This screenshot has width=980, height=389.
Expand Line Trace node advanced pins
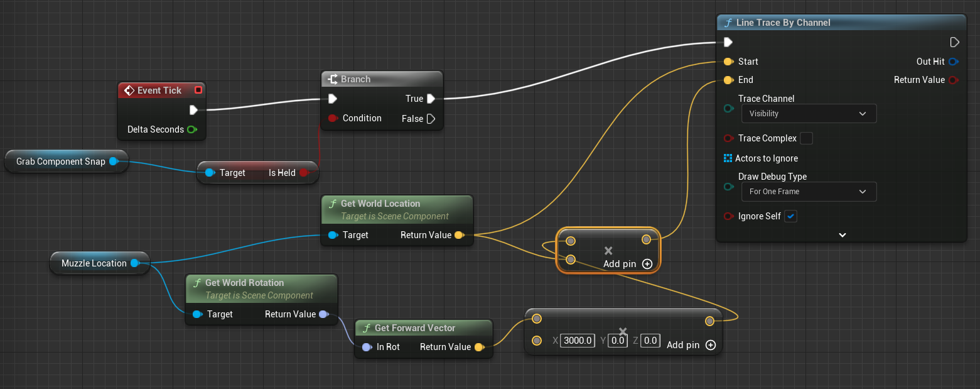point(843,235)
